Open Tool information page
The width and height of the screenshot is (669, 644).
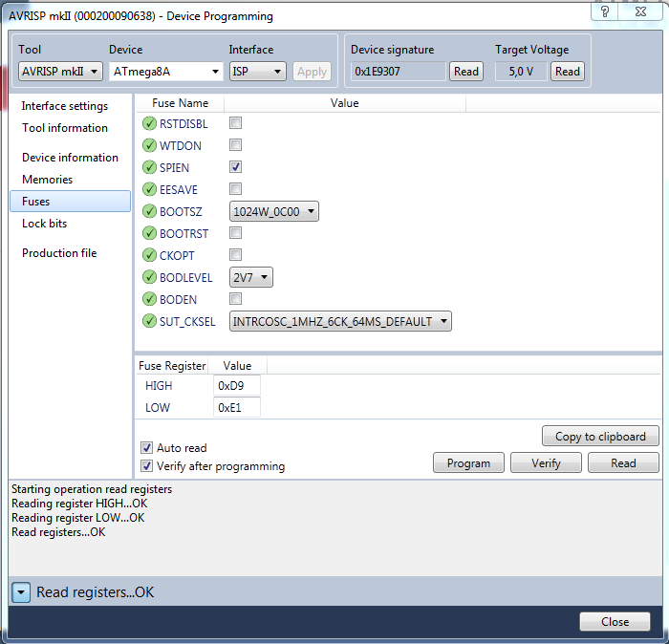(65, 128)
